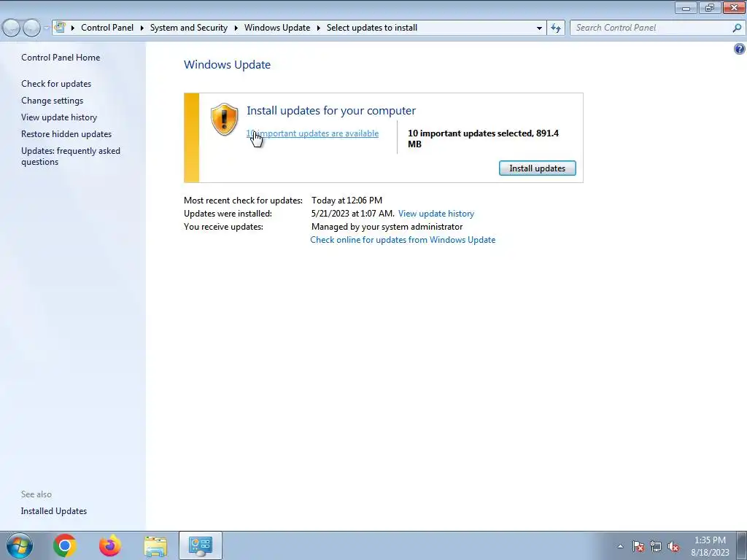The height and width of the screenshot is (560, 747).
Task: Open Windows Explorer from taskbar
Action: pos(156,545)
